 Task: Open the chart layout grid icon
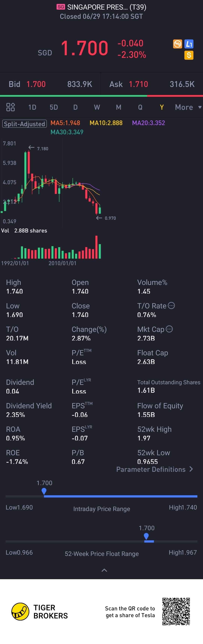point(11,107)
